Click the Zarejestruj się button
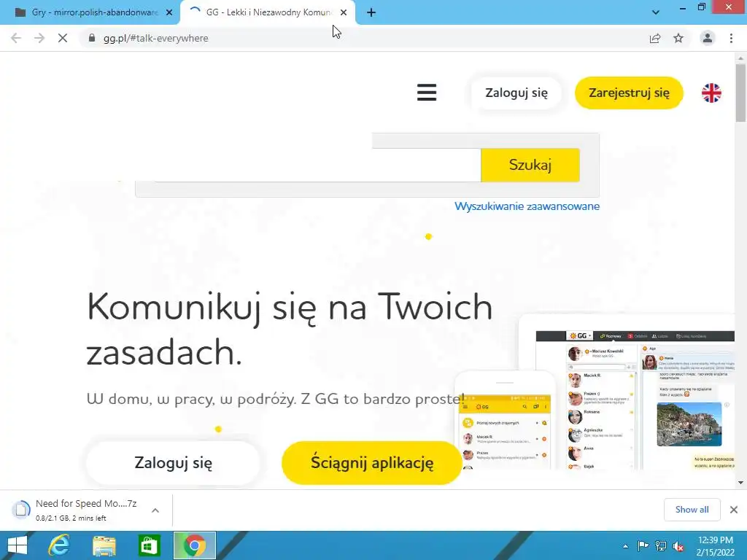The image size is (747, 560). [x=629, y=93]
